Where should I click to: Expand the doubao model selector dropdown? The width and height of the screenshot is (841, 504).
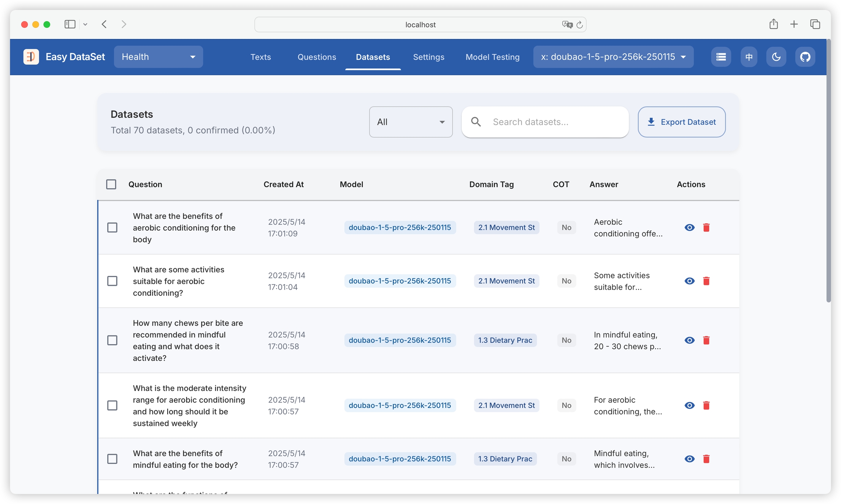pos(613,57)
